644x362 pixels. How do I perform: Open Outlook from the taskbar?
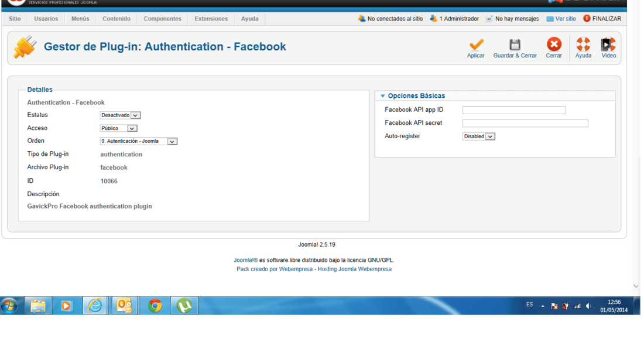125,306
